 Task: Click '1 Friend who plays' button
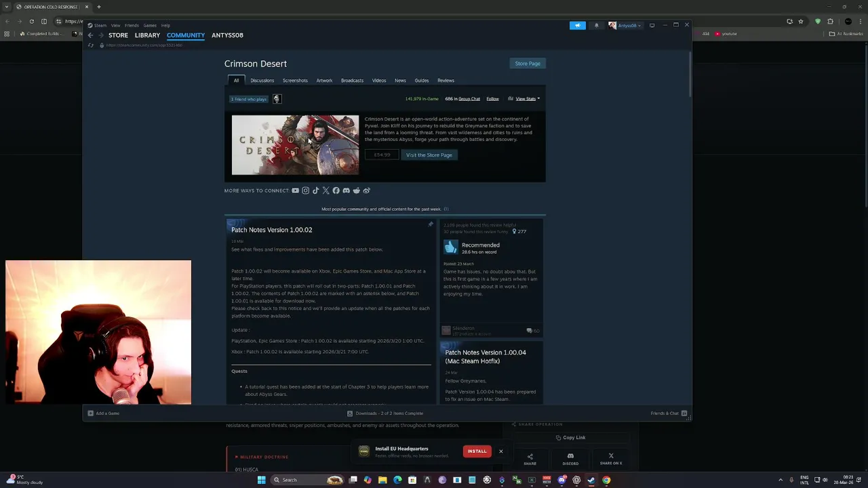[x=249, y=99]
